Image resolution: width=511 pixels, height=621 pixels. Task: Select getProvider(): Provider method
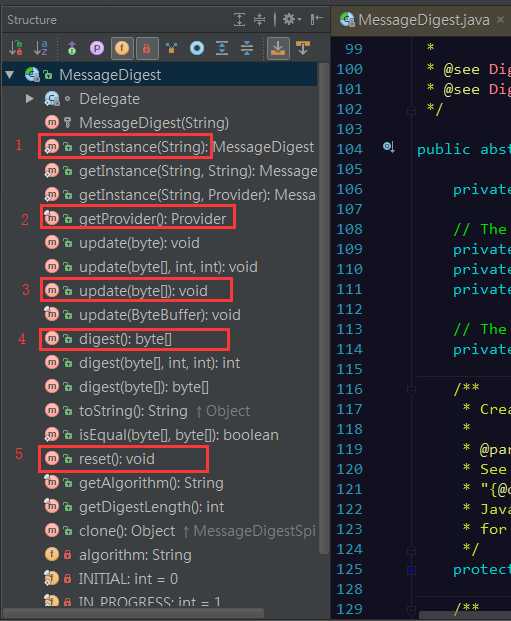tap(159, 219)
